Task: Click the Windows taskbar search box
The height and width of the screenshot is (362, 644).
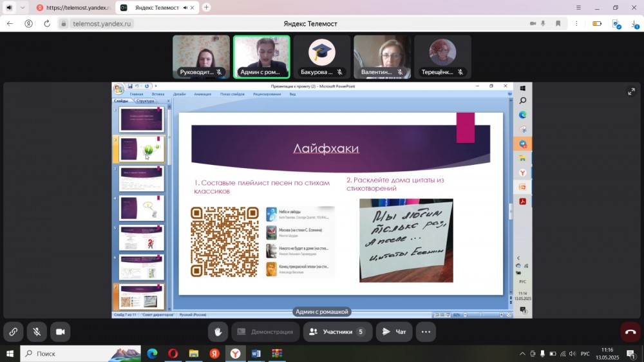Action: pos(64,353)
